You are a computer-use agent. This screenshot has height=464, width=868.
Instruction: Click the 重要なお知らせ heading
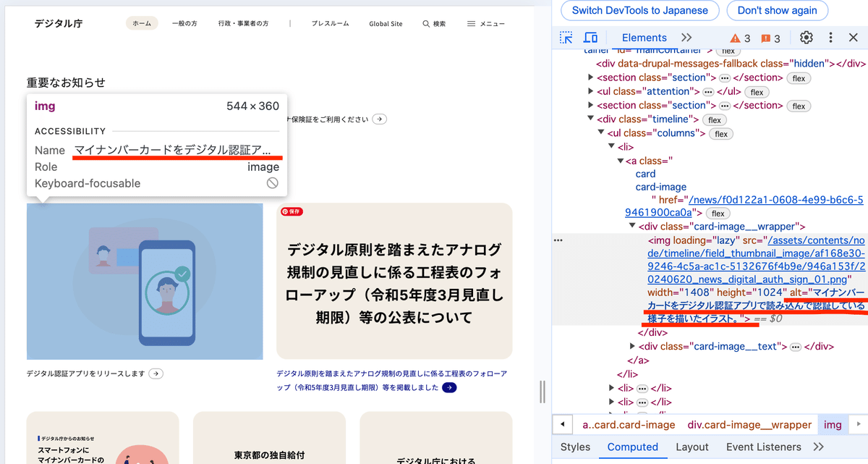66,83
